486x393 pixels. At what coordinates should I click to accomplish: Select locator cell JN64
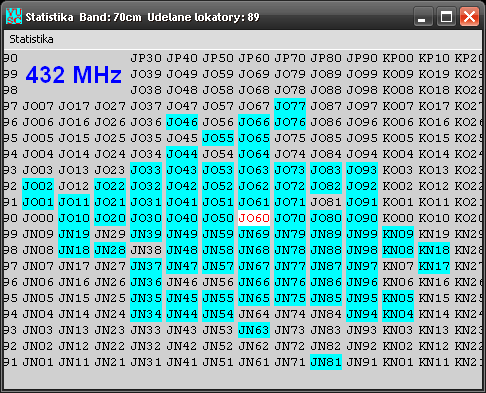(254, 314)
